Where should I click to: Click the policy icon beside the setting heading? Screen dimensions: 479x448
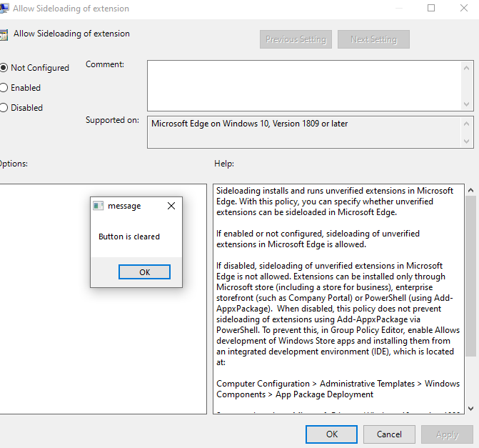pos(4,34)
